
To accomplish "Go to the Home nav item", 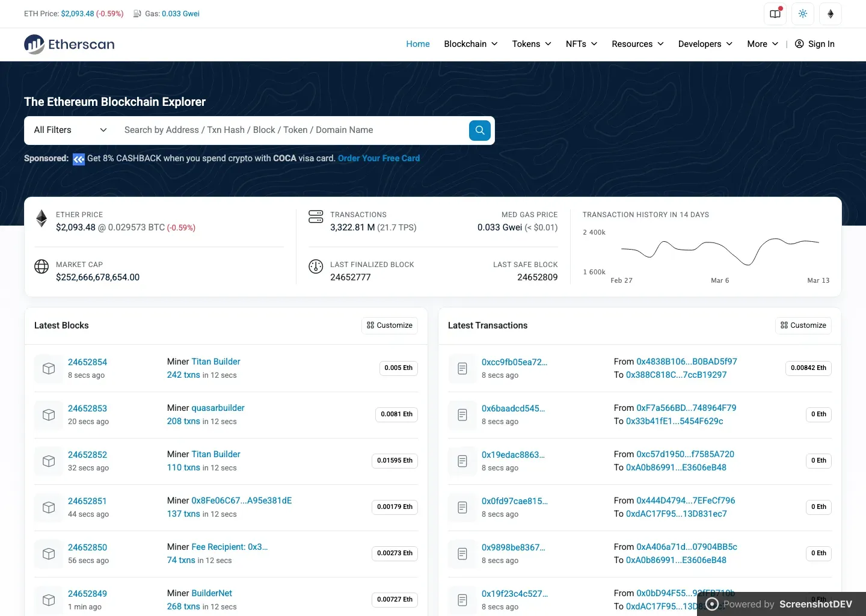I will point(418,44).
